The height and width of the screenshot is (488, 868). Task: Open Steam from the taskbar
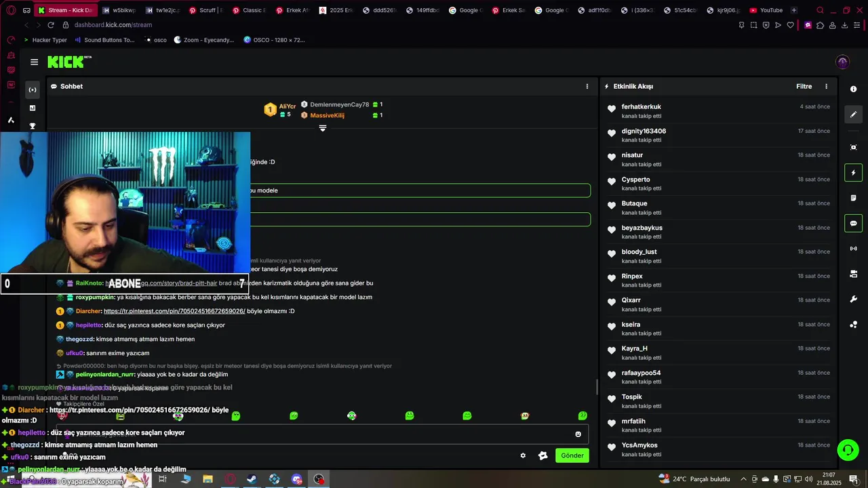[252, 479]
